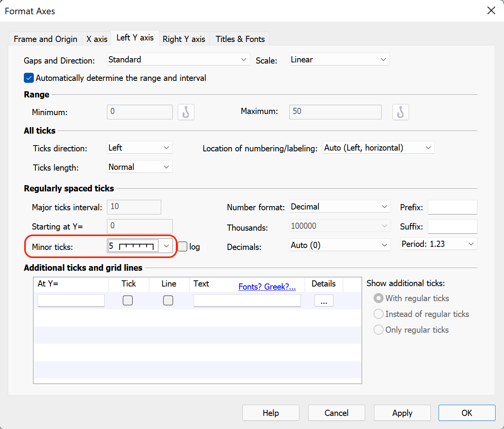504x429 pixels.
Task: Close the Format Axes dialog
Action: pos(491,11)
